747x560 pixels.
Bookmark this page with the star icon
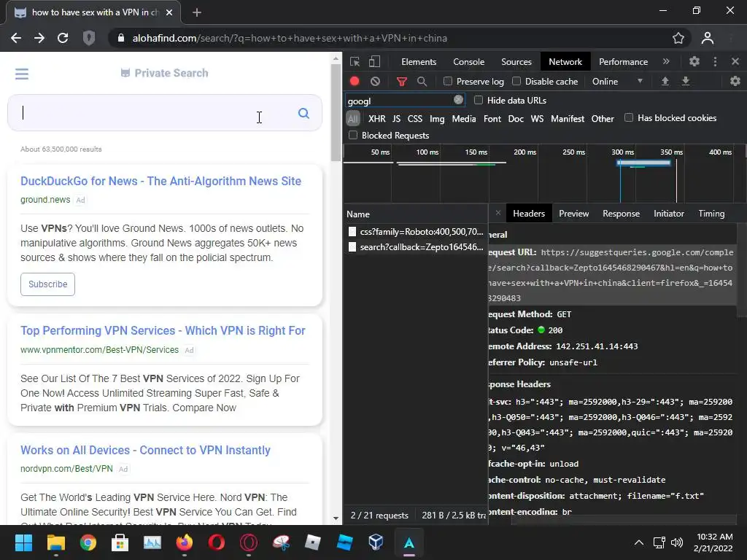click(678, 38)
